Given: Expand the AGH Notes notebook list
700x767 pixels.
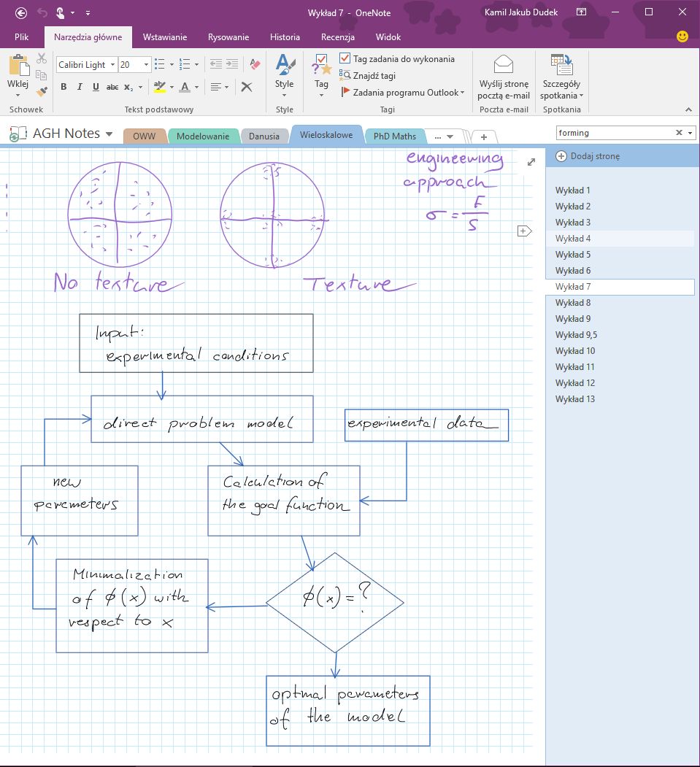Looking at the screenshot, I should [x=109, y=134].
